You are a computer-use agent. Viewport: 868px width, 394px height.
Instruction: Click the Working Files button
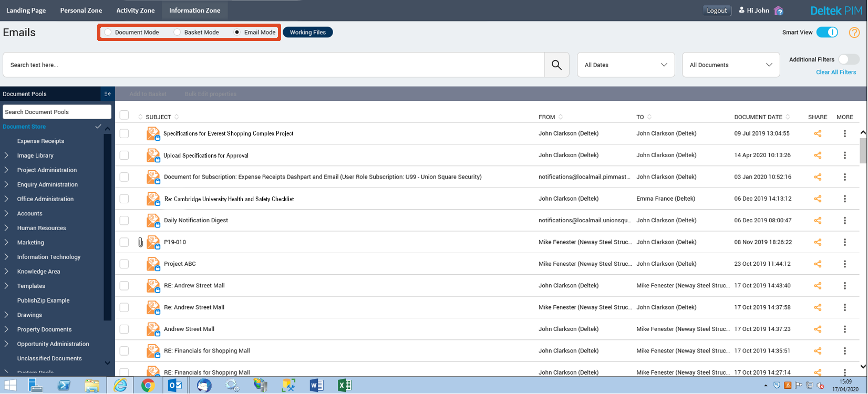point(308,33)
